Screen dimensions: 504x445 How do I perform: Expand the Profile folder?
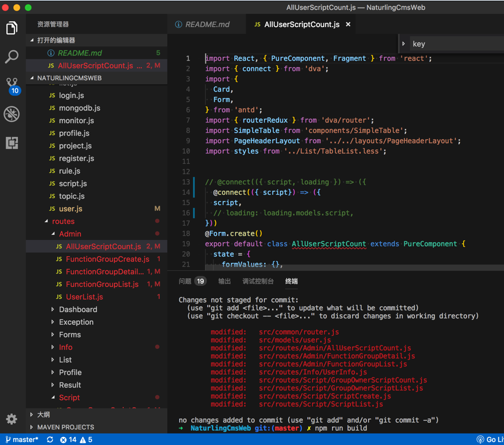coord(96,372)
